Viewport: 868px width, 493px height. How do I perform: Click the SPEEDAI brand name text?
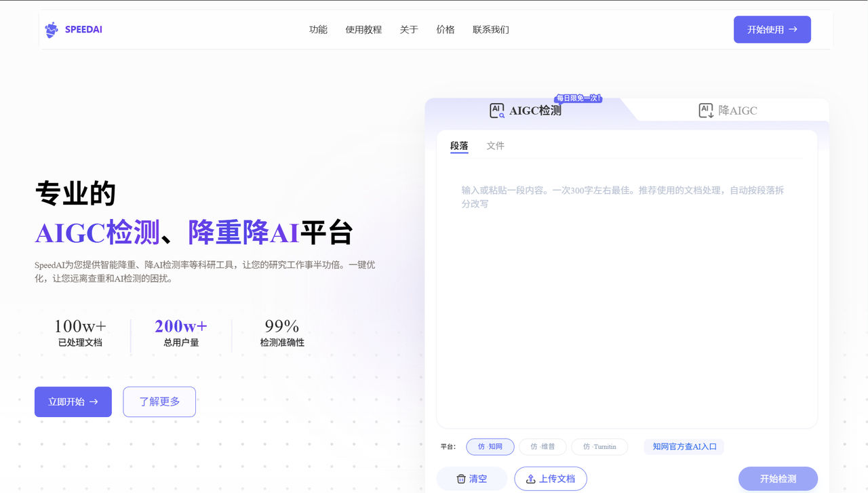pos(83,30)
